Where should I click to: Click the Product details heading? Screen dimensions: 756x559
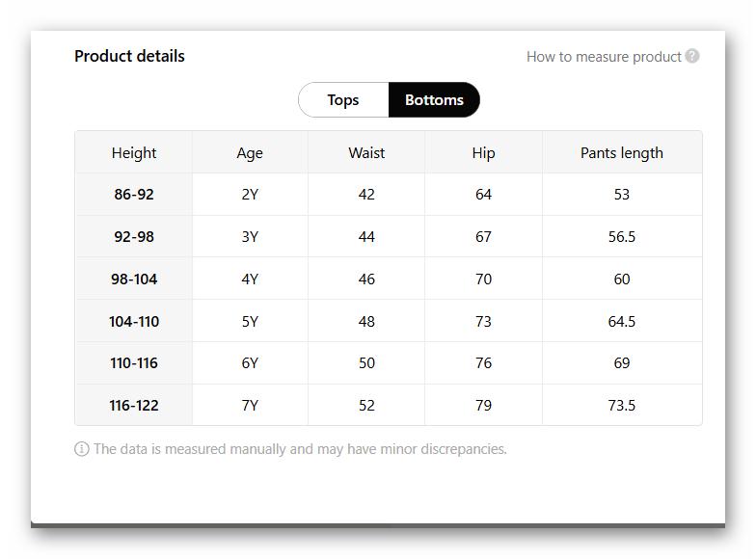(129, 56)
